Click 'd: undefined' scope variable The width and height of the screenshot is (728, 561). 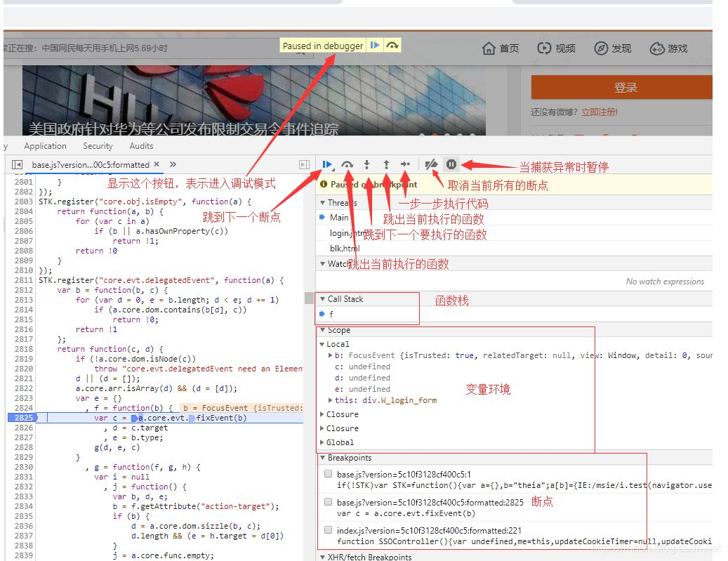[x=362, y=378]
